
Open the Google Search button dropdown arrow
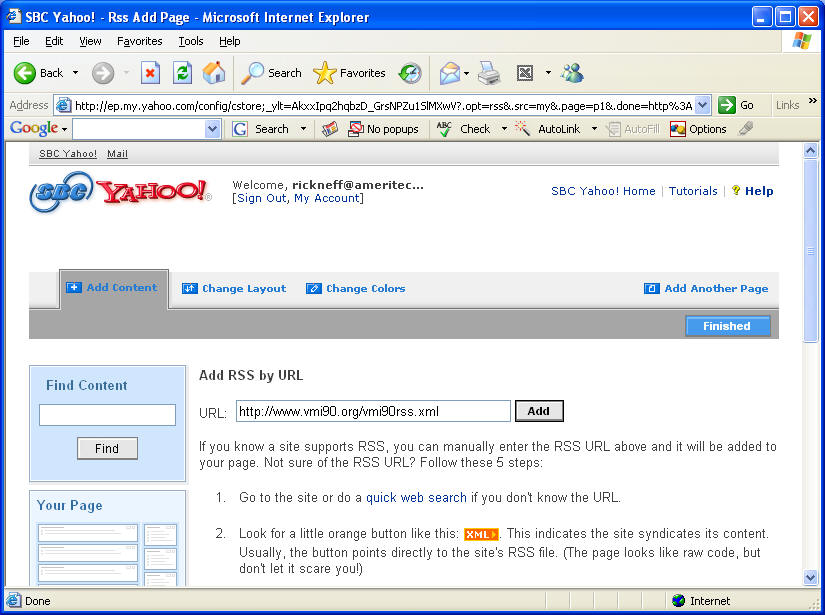[303, 129]
